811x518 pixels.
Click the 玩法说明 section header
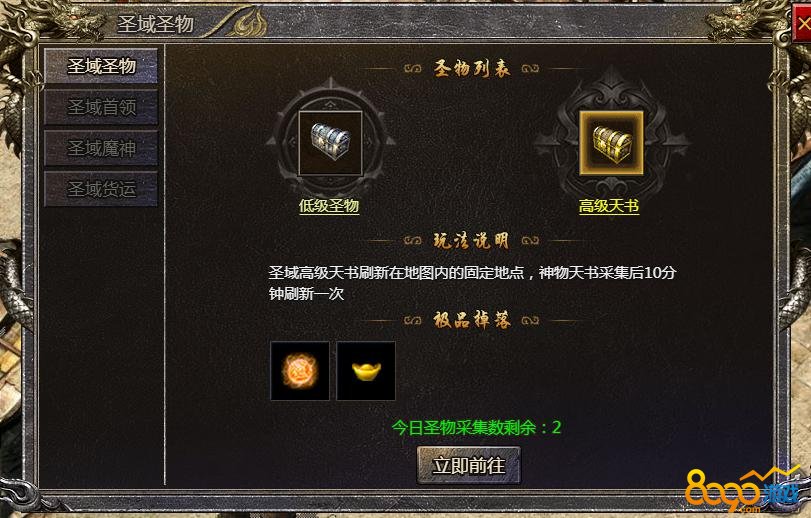[x=471, y=241]
